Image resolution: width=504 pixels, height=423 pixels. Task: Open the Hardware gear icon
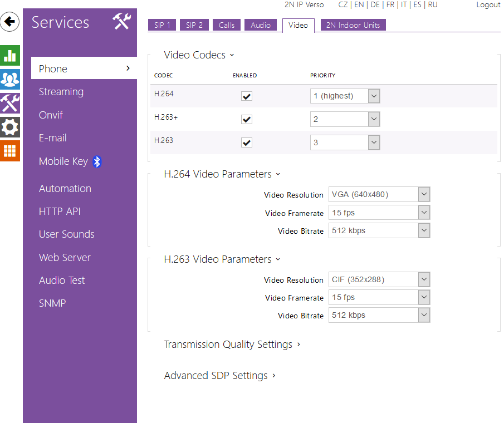click(10, 127)
